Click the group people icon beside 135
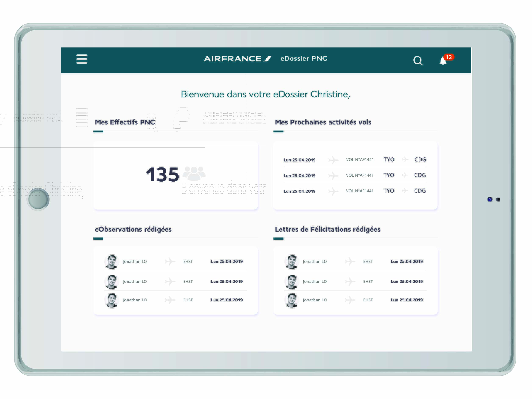 [194, 173]
